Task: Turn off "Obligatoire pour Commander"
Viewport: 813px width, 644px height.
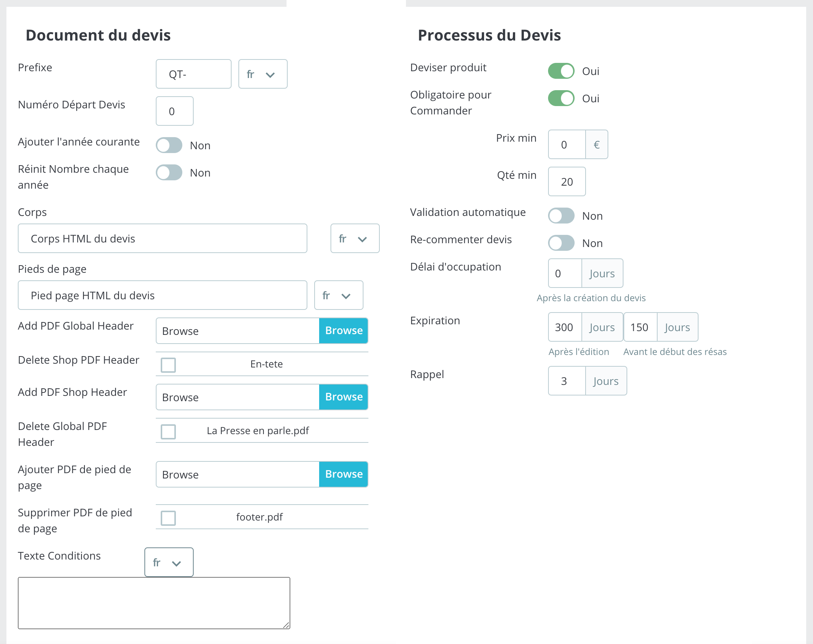Action: [561, 98]
